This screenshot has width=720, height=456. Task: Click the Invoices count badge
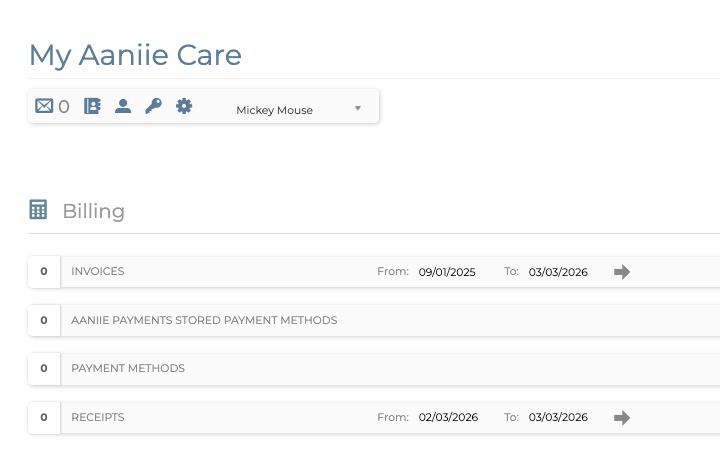[x=44, y=272]
